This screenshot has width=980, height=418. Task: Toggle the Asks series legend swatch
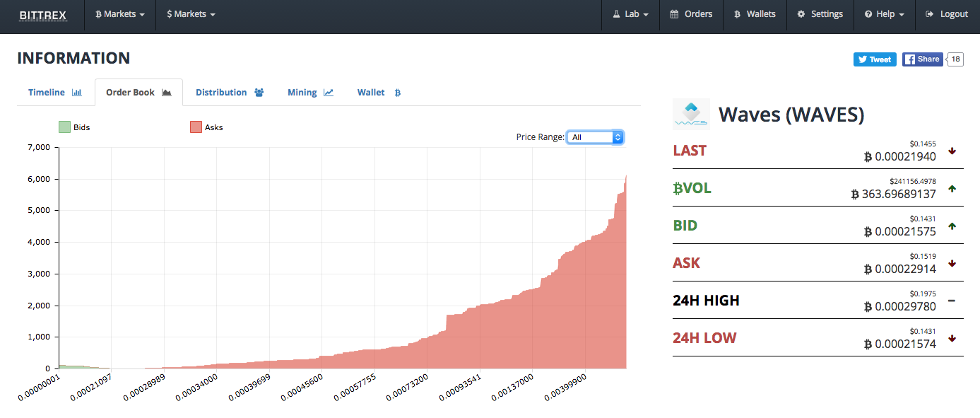(196, 127)
